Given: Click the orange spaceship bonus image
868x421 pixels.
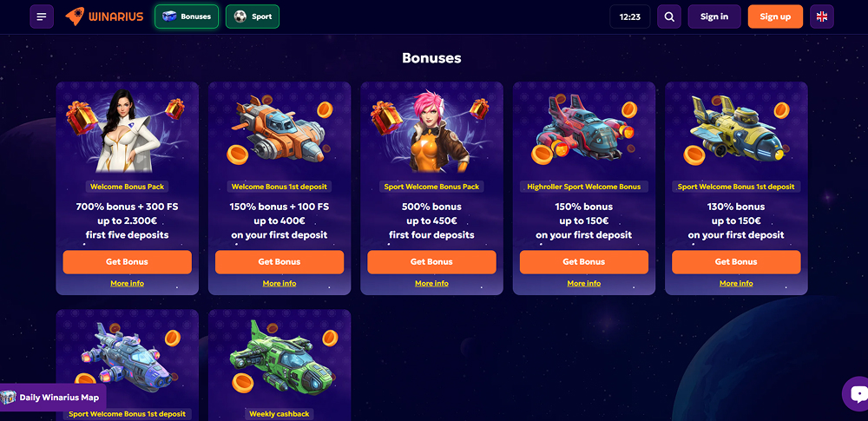Looking at the screenshot, I should [x=279, y=130].
